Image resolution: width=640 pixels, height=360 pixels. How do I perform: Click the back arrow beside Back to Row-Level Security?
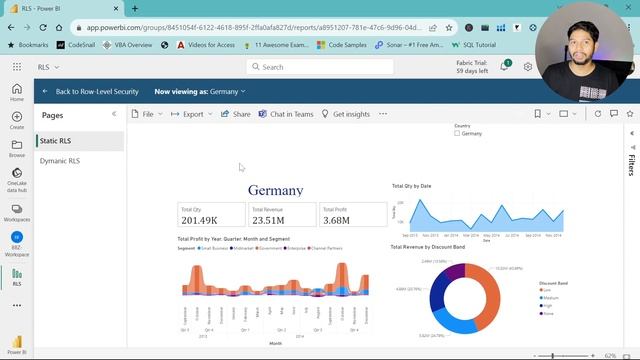[x=45, y=91]
